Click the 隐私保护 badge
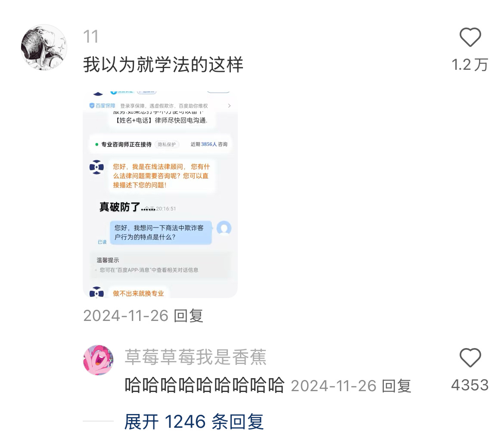This screenshot has width=504, height=445. [x=167, y=144]
